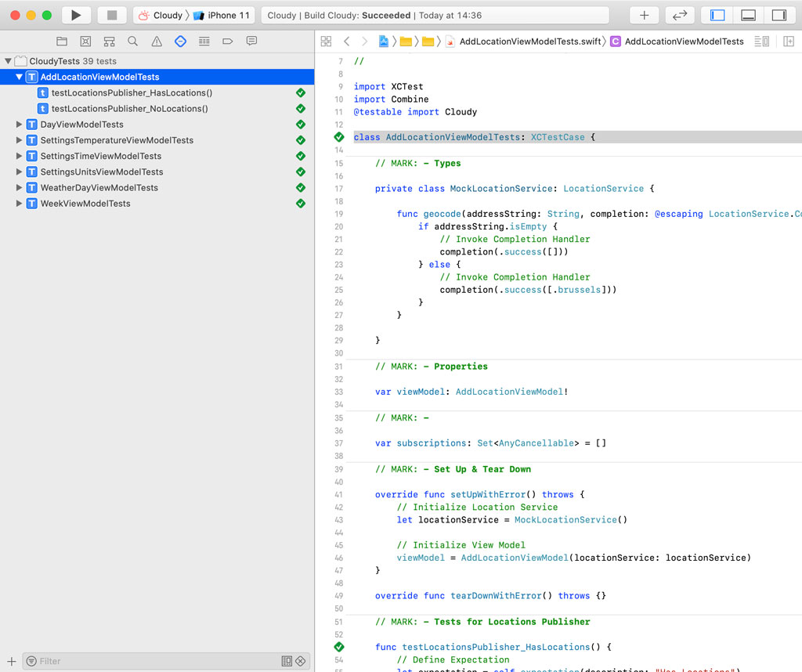Expand the DayViewModelTests group

tap(18, 124)
